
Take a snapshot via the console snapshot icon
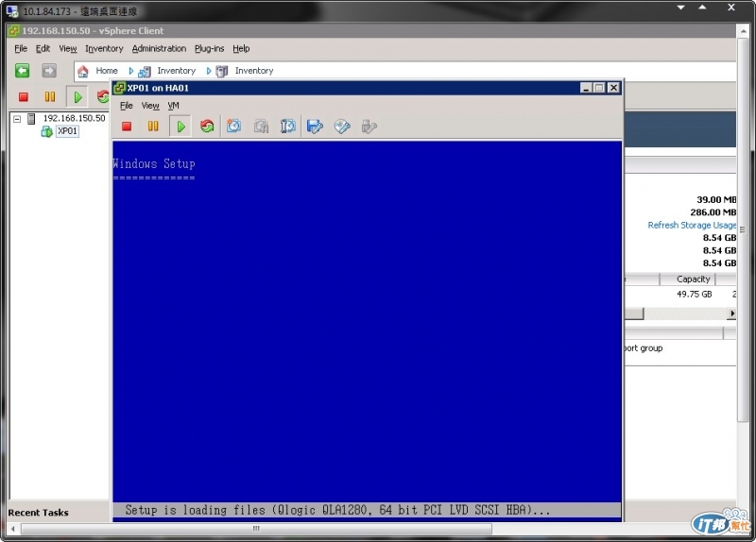(233, 127)
